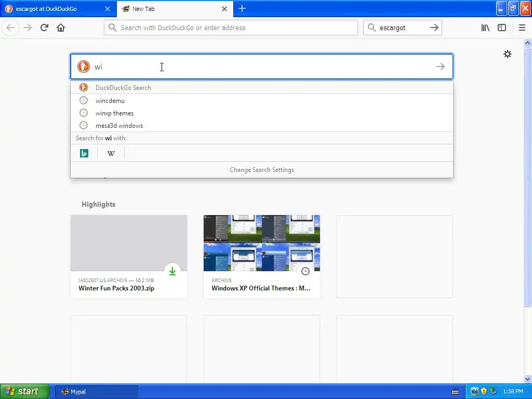Open the home page via house icon
The image size is (532, 399).
[x=61, y=28]
